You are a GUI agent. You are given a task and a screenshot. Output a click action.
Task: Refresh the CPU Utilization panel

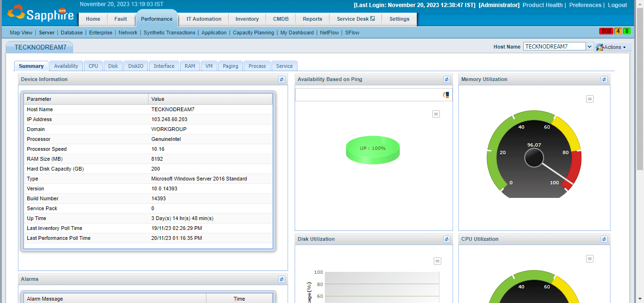(604, 239)
